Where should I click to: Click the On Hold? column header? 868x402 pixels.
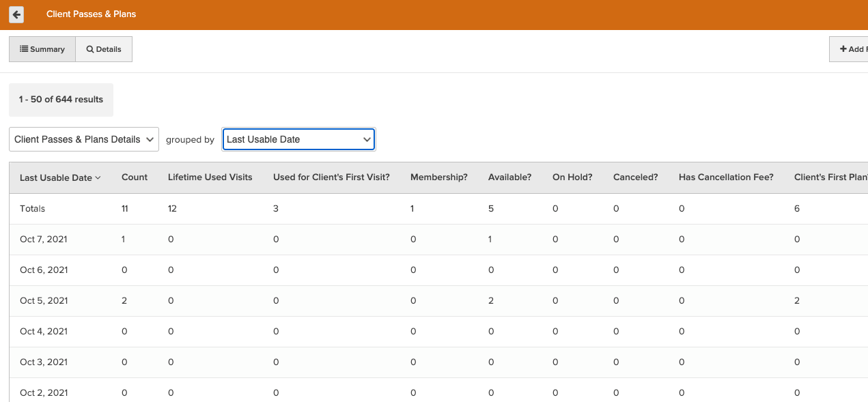click(x=572, y=177)
